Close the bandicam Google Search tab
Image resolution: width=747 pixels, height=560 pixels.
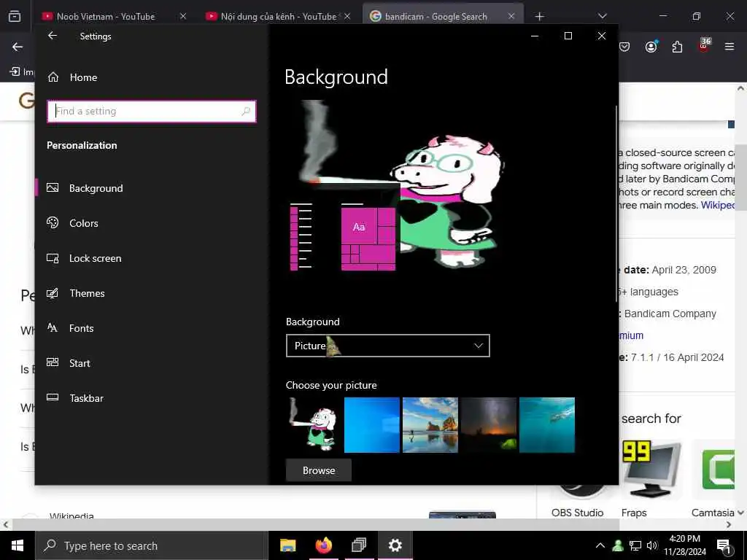pyautogui.click(x=511, y=16)
